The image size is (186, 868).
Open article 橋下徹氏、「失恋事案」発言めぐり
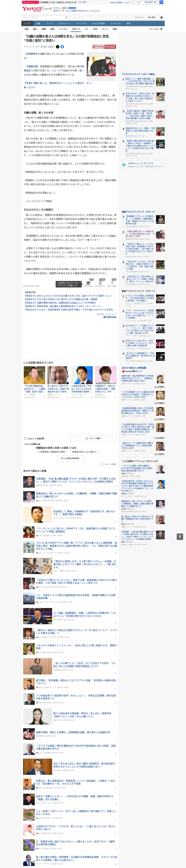[x=76, y=682]
